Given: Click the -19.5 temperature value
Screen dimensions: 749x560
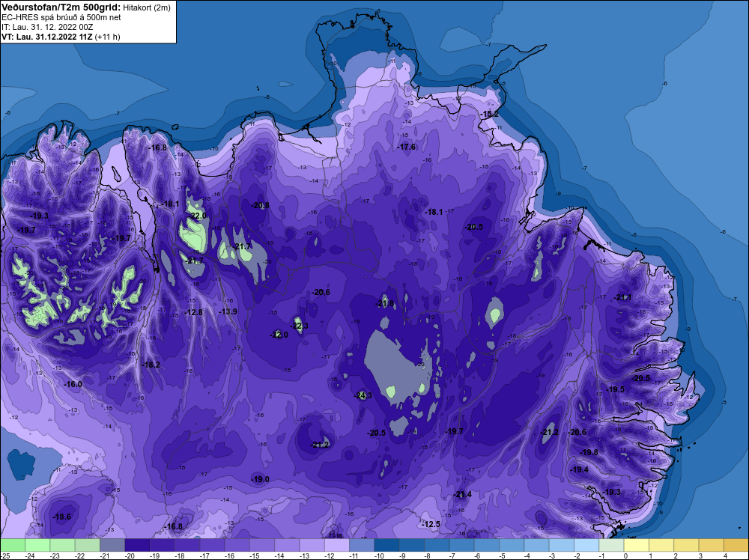Looking at the screenshot, I should point(615,389).
